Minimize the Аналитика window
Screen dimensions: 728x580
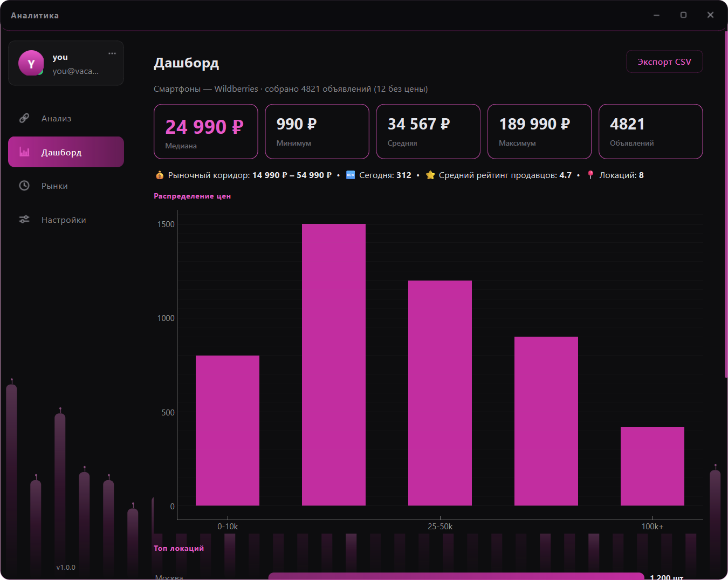click(656, 15)
